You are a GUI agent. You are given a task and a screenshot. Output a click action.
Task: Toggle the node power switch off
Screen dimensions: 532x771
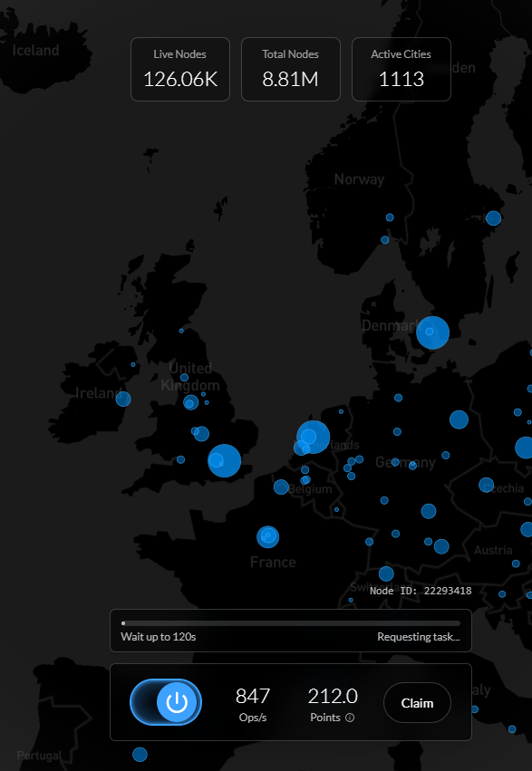[166, 702]
